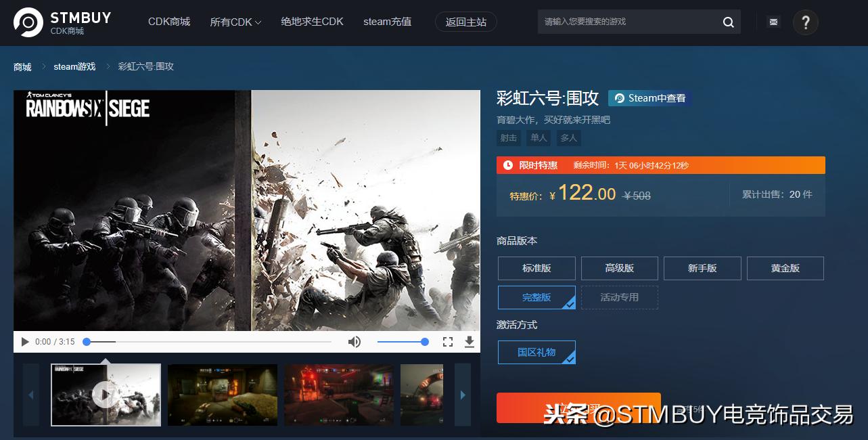Viewport: 868px width, 440px height.
Task: Open the 所有CDK dropdown menu
Action: (235, 21)
